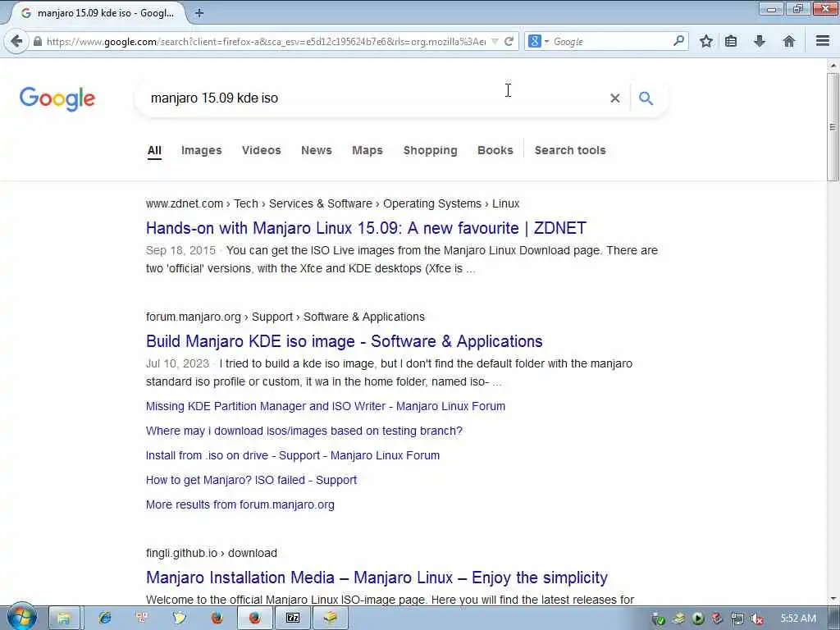
Task: Click the 5:52 AM system clock
Action: coord(798,619)
